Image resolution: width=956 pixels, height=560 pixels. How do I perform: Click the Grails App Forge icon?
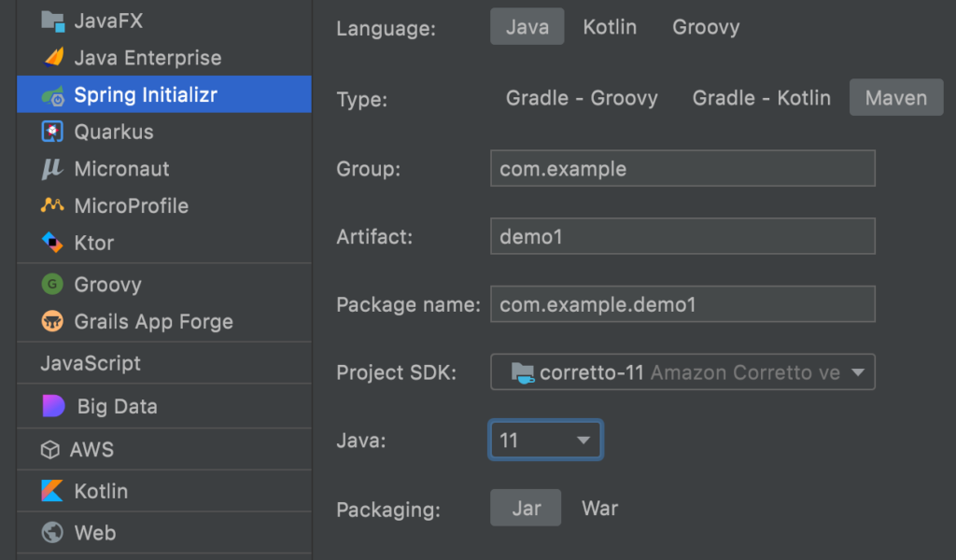point(50,321)
